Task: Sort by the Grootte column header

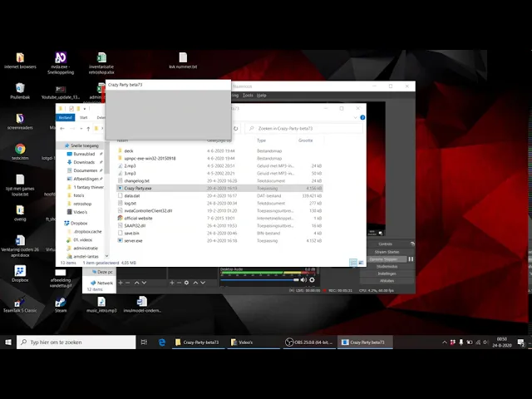Action: coord(305,140)
